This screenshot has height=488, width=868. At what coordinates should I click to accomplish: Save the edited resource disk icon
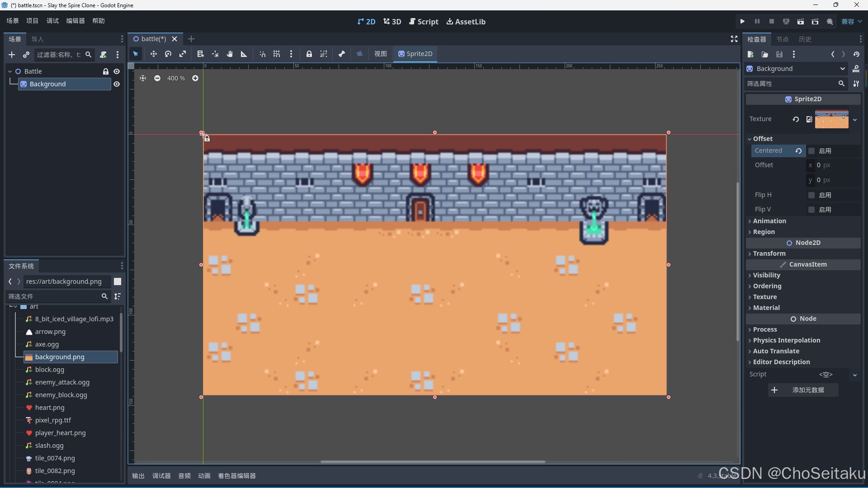coord(779,54)
